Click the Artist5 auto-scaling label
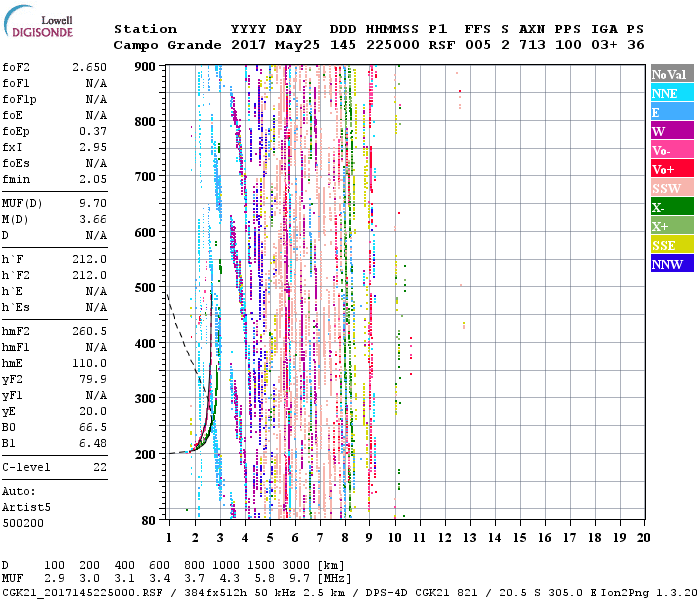The width and height of the screenshot is (700, 600). 24,507
